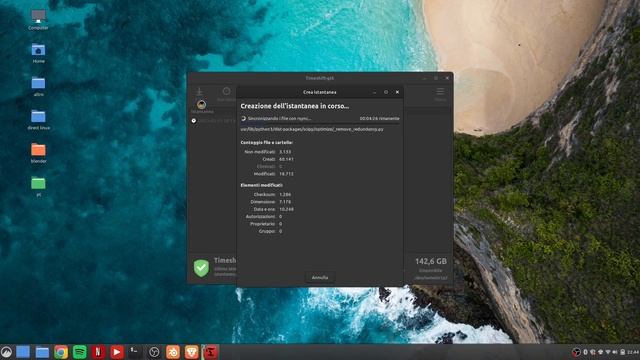This screenshot has height=360, width=640.
Task: Launch OBS Studio from the taskbar
Action: 154,352
